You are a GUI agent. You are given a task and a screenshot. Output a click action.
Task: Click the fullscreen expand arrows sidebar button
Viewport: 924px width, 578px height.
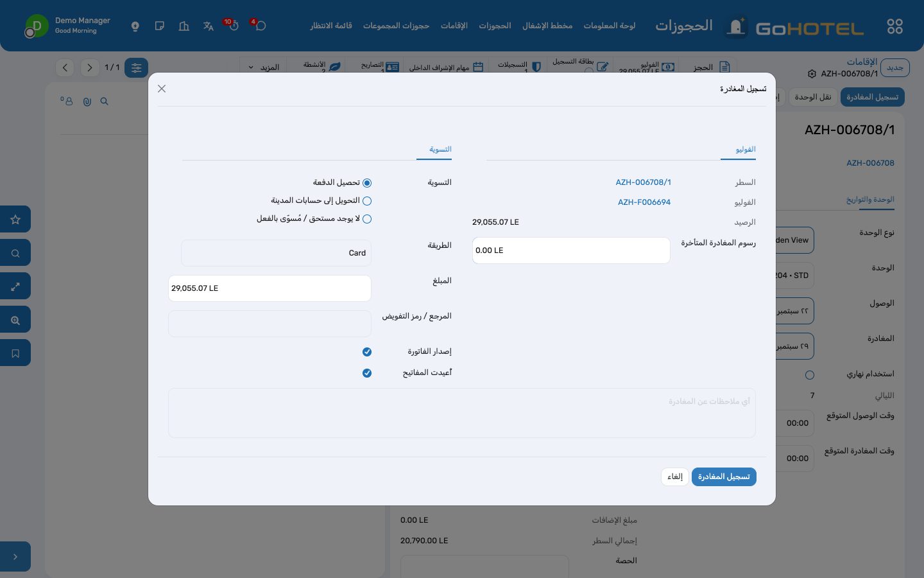click(15, 286)
